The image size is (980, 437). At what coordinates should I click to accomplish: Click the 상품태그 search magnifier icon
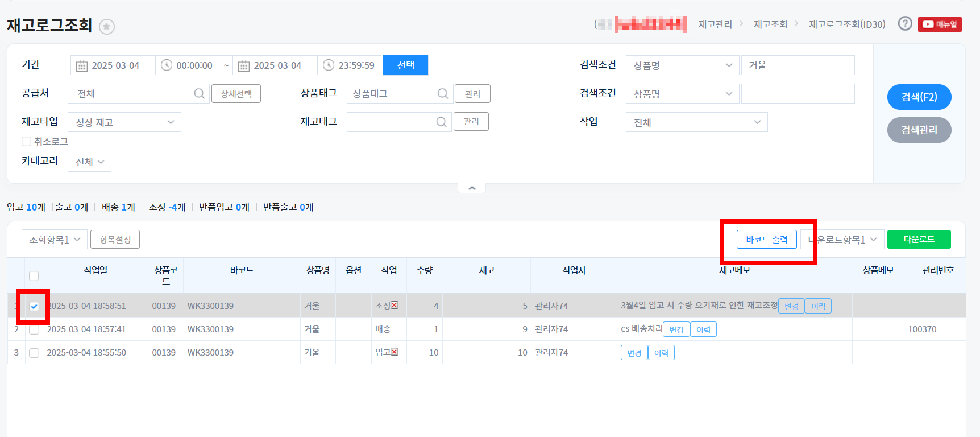pos(443,94)
